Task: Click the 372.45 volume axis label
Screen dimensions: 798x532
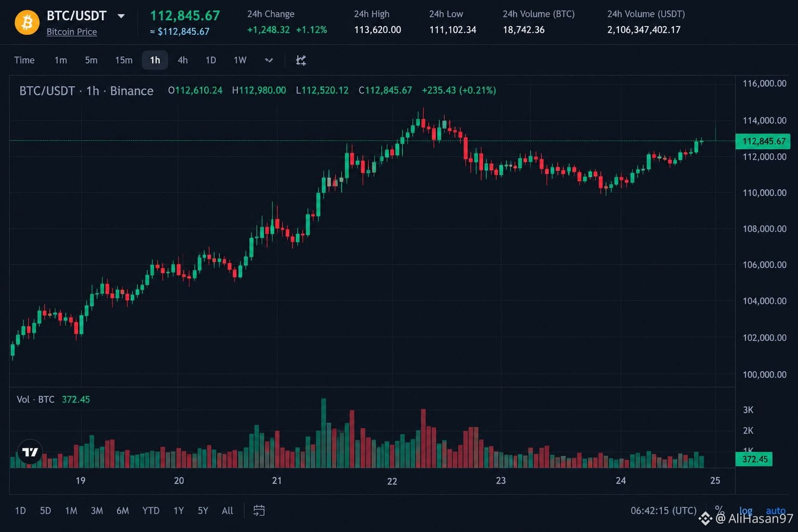Action: click(x=754, y=459)
